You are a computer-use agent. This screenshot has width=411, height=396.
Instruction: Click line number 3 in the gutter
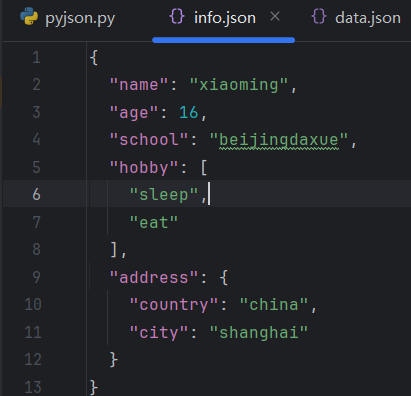pyautogui.click(x=36, y=112)
